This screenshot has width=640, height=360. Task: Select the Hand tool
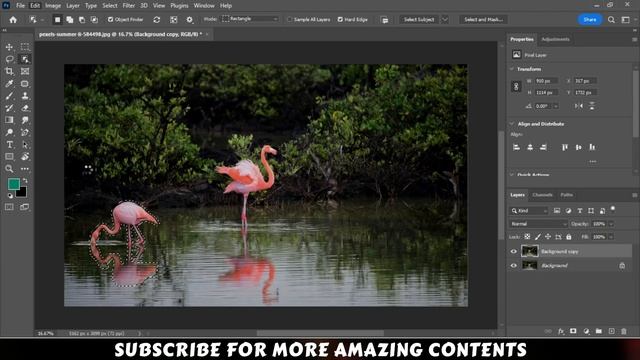(25, 157)
